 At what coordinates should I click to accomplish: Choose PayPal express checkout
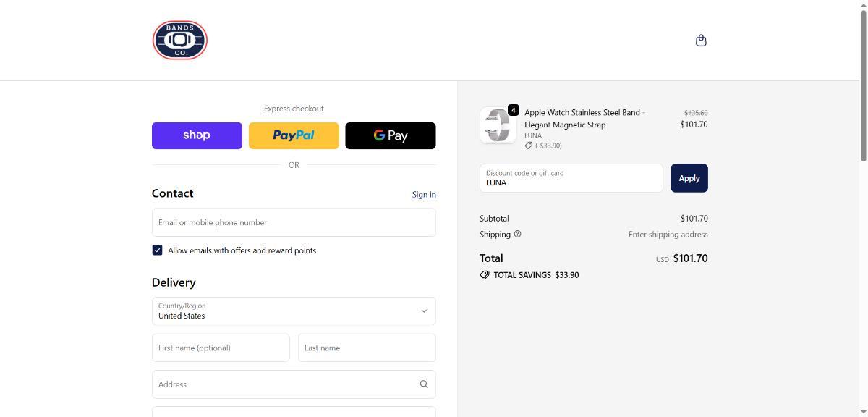tap(294, 135)
